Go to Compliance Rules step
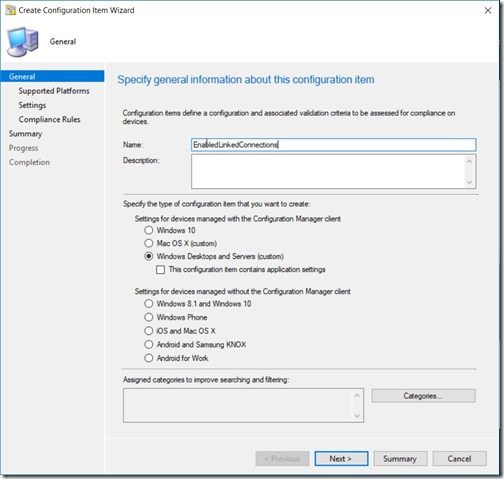 coord(49,119)
